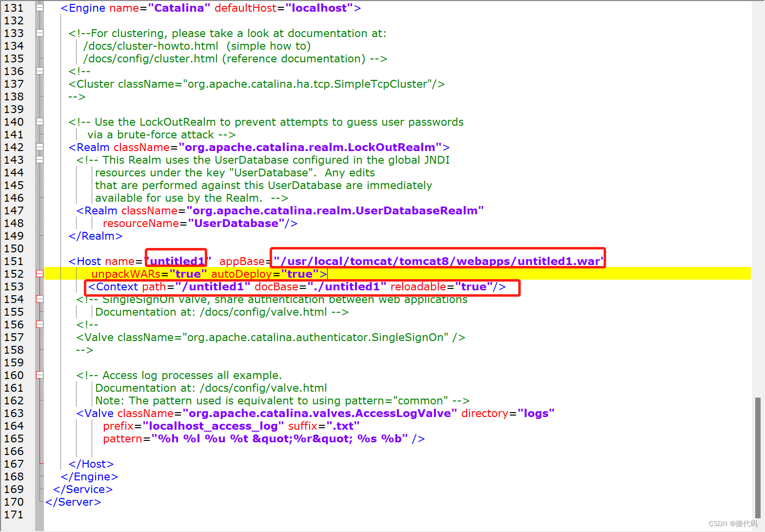This screenshot has height=532, width=765.
Task: Click the Context path "/untitled1" value
Action: pyautogui.click(x=213, y=286)
